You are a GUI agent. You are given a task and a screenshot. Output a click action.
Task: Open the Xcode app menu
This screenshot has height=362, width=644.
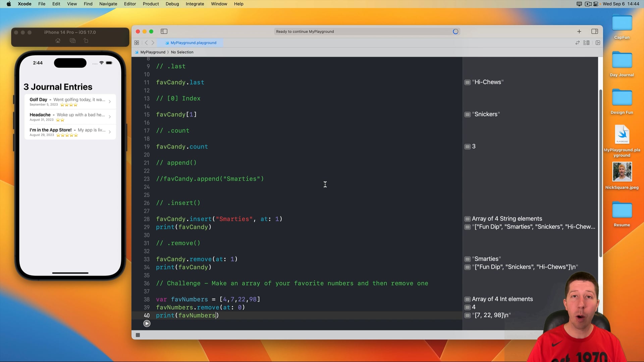pyautogui.click(x=24, y=4)
